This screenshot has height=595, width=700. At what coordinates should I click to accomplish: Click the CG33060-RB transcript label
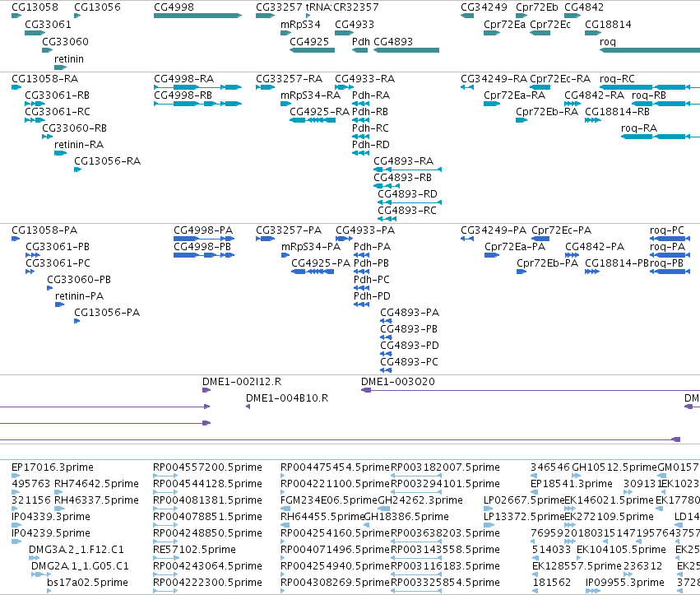coord(75,128)
